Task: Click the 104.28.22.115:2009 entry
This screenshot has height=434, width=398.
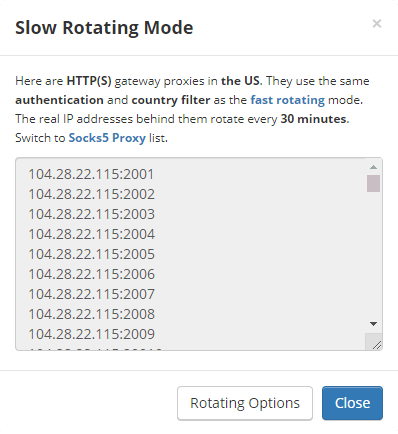Action: [91, 334]
